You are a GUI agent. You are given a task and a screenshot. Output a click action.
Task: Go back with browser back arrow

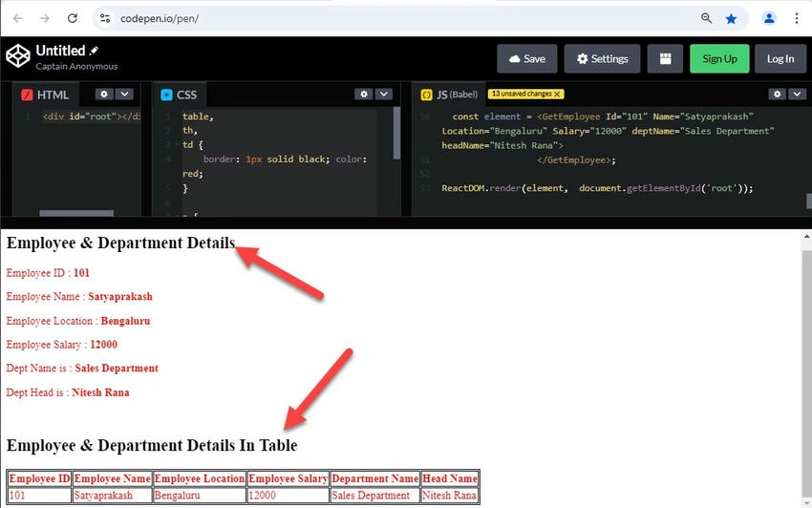(17, 19)
